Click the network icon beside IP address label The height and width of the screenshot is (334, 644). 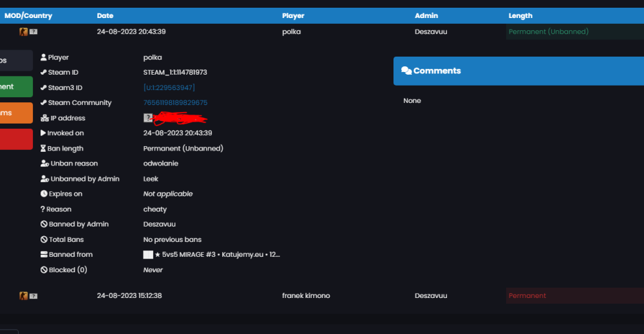[x=44, y=118]
